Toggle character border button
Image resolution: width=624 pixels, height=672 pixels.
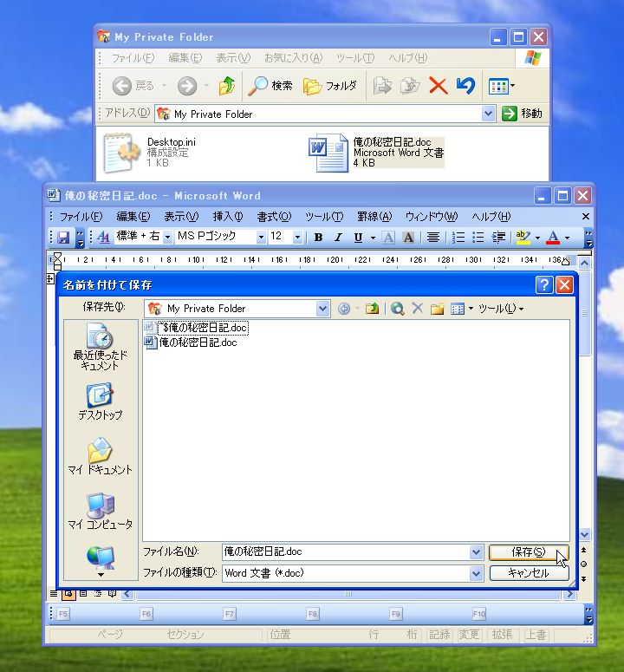pyautogui.click(x=388, y=237)
